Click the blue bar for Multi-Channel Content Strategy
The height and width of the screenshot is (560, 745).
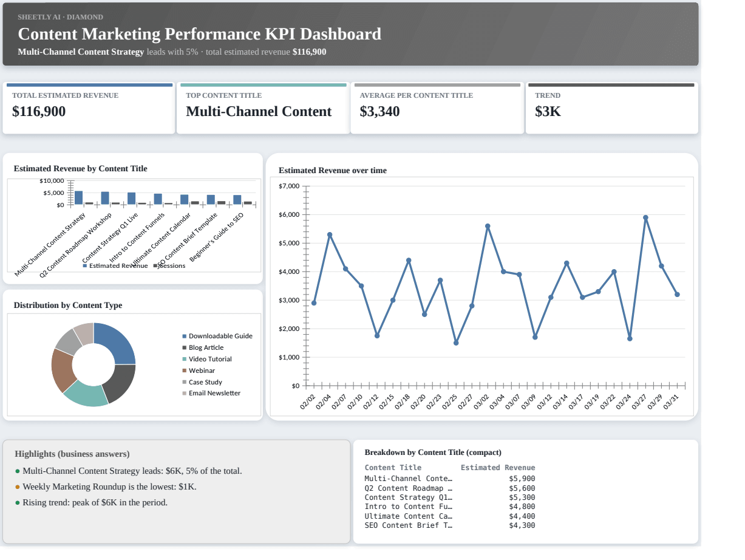(78, 198)
